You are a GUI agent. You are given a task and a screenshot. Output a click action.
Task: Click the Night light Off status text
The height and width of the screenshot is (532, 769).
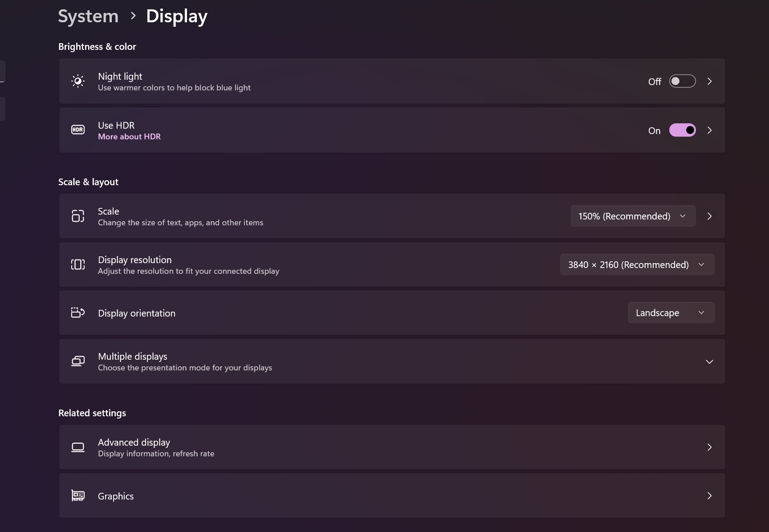pyautogui.click(x=655, y=81)
